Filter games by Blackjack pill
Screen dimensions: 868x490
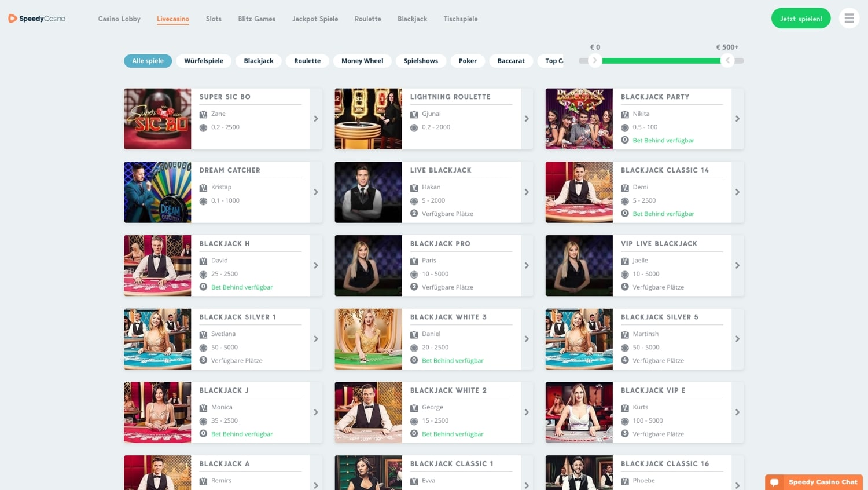coord(259,61)
